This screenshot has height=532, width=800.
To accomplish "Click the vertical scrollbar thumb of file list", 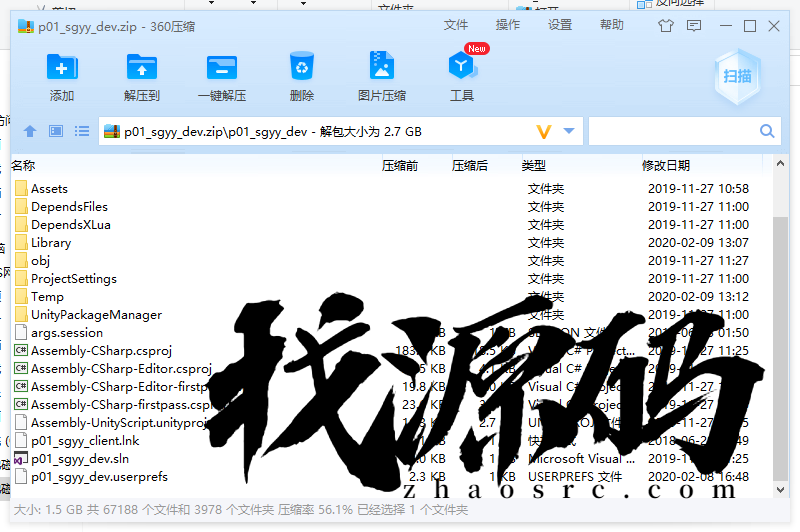I will pos(780,348).
